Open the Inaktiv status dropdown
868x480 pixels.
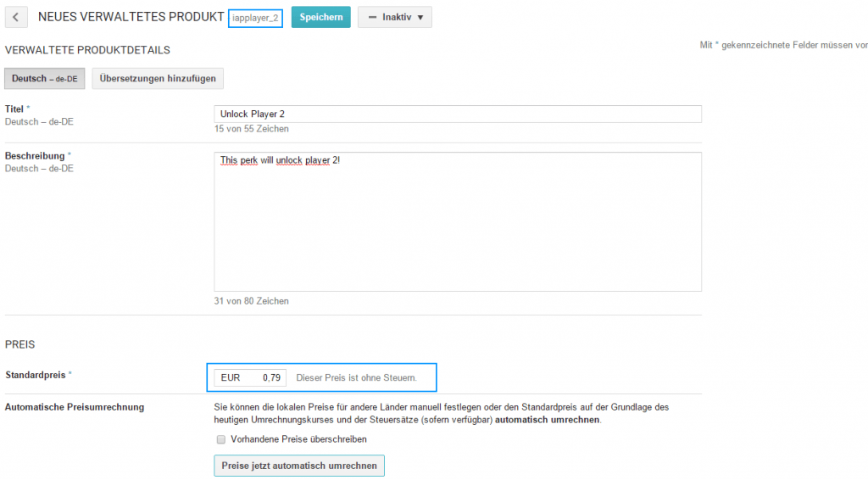tap(394, 18)
